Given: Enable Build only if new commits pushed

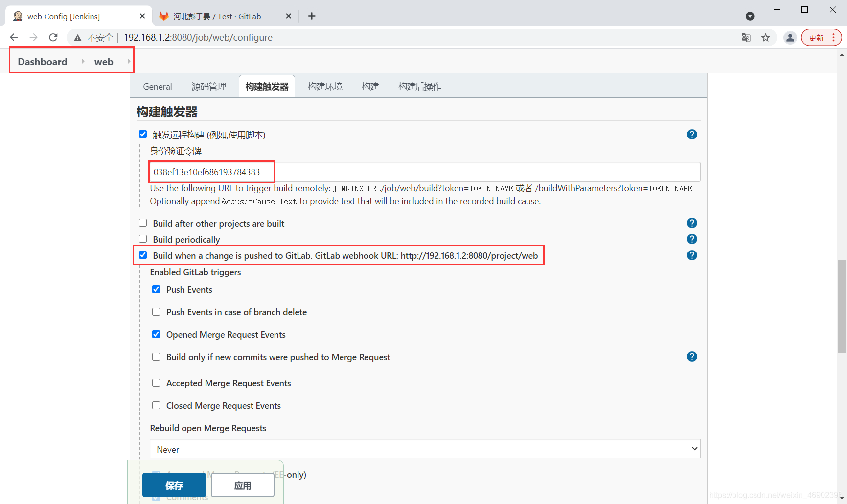Looking at the screenshot, I should point(156,357).
